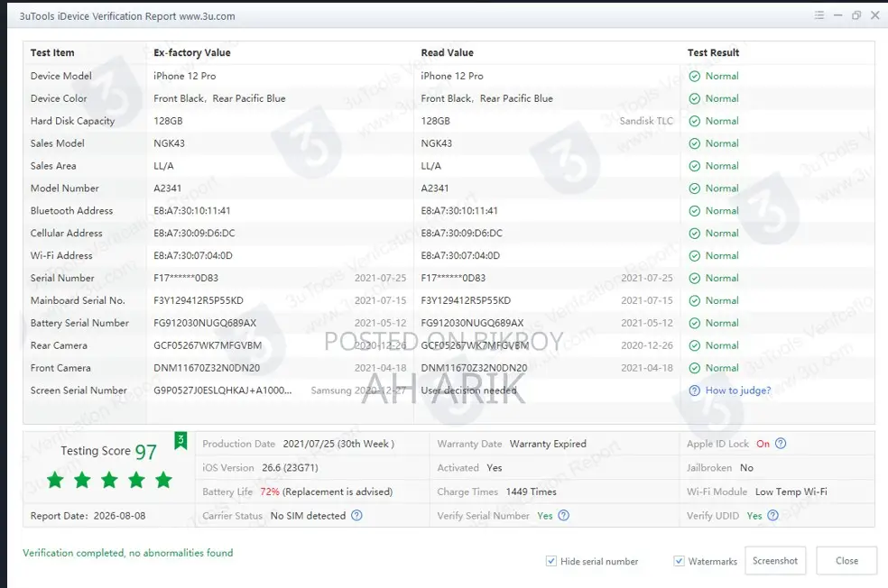The image size is (888, 588).
Task: Click the Read Value column header
Action: click(447, 52)
